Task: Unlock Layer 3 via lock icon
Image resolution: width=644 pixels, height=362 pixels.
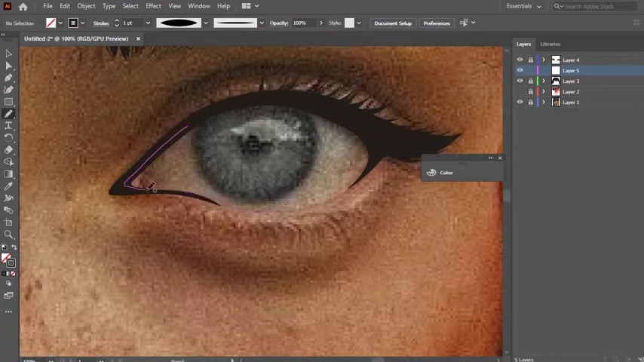Action: click(531, 81)
